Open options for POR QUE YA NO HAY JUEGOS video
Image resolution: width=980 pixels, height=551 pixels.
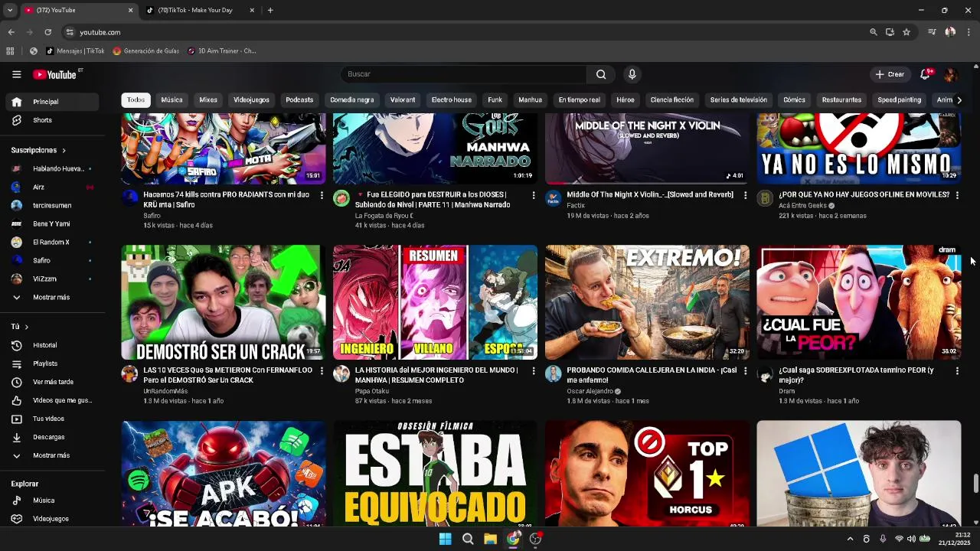[957, 195]
